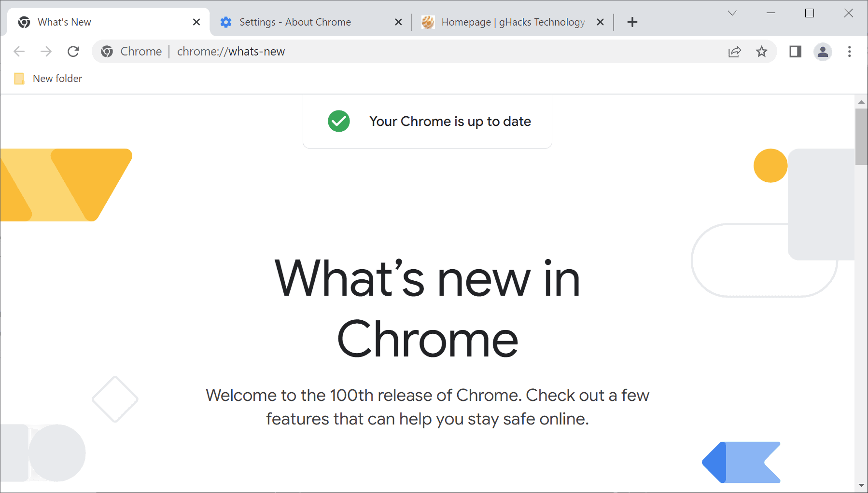868x493 pixels.
Task: Click the gHacks tab favicon
Action: coord(428,22)
